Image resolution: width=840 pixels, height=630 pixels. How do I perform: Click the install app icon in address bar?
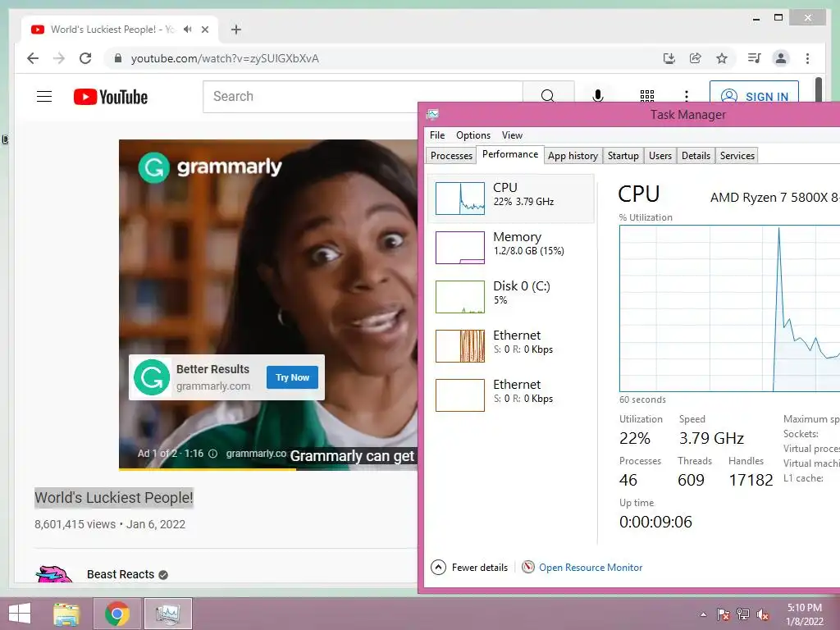point(669,58)
